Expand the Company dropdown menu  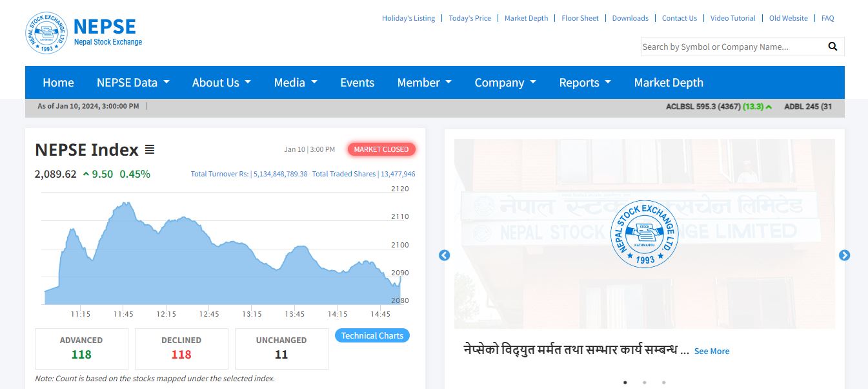[x=505, y=83]
